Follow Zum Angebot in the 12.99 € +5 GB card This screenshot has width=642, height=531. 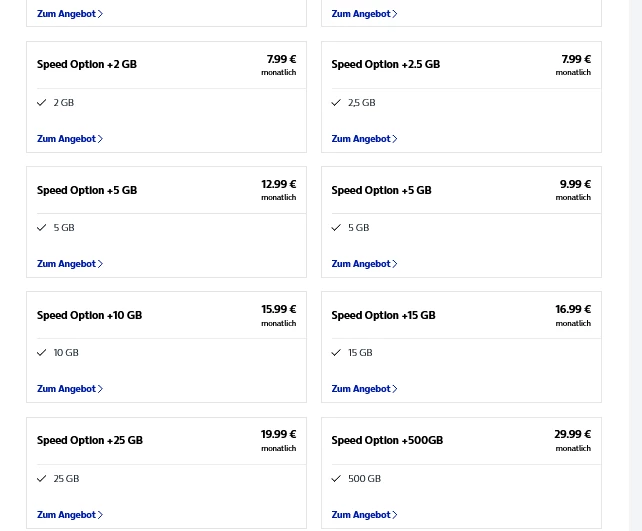69,264
